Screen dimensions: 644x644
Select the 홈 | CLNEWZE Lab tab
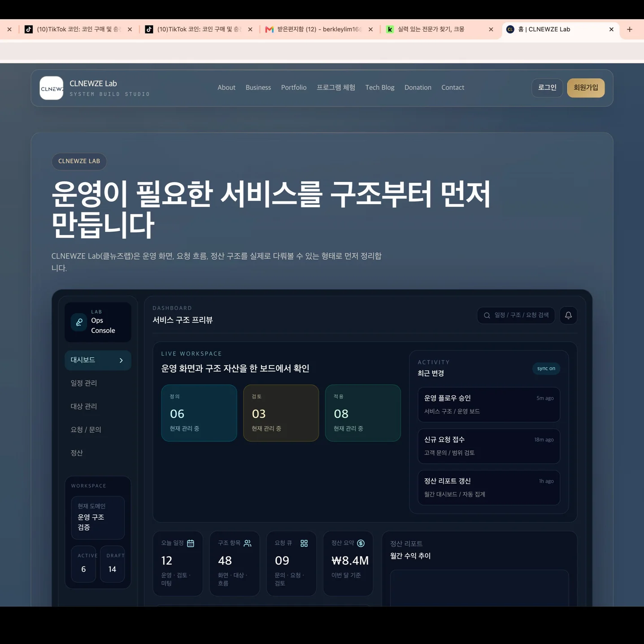(x=560, y=29)
